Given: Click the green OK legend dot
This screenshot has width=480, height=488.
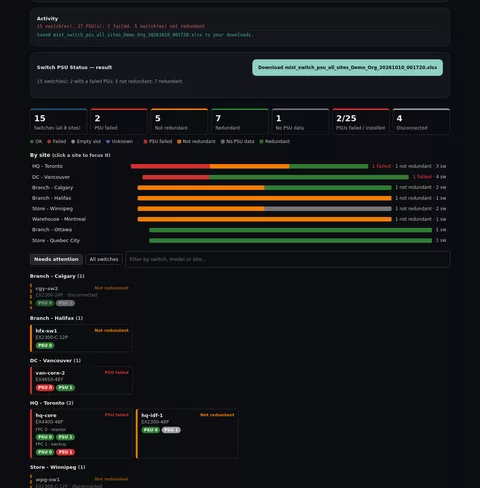Looking at the screenshot, I should pos(32,142).
